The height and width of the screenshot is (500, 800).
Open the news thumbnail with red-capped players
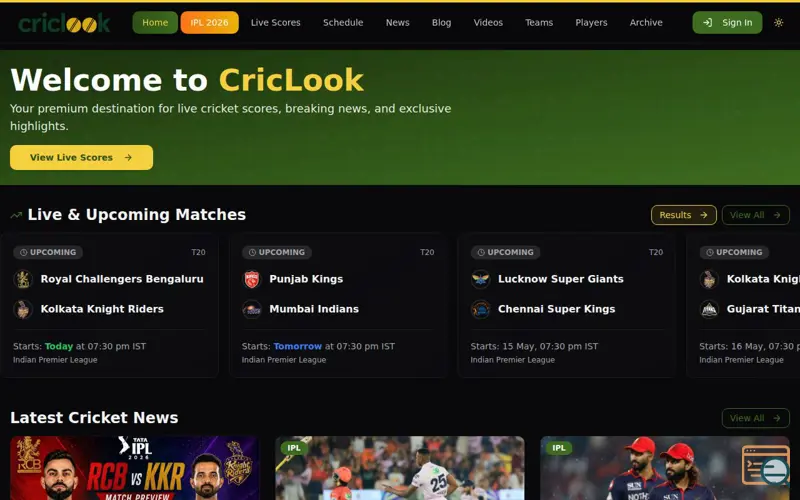click(665, 468)
